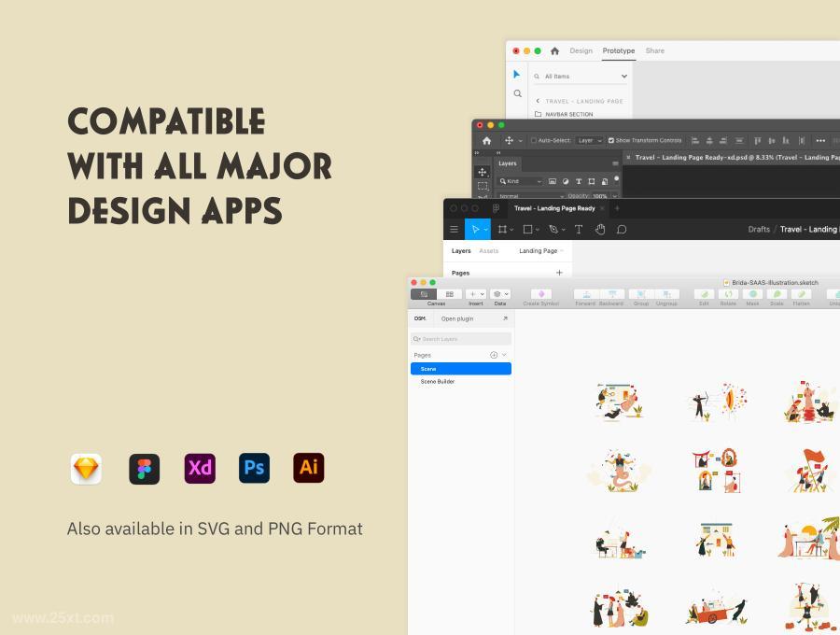Add a new page with Figma Pages plus
This screenshot has width=840, height=635.
(x=559, y=273)
